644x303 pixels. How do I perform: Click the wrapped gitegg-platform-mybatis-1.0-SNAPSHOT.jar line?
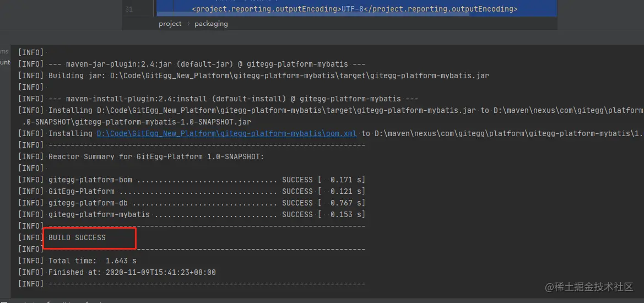[137, 122]
